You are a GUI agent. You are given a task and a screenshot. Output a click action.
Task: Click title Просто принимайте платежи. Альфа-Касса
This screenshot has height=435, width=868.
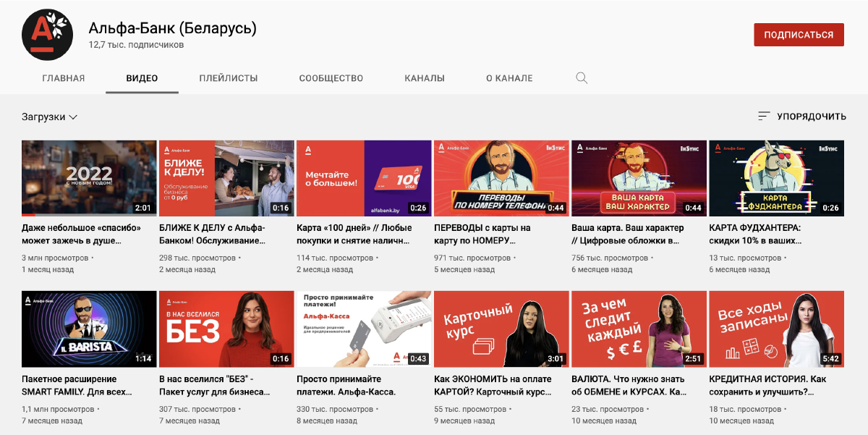click(x=346, y=385)
